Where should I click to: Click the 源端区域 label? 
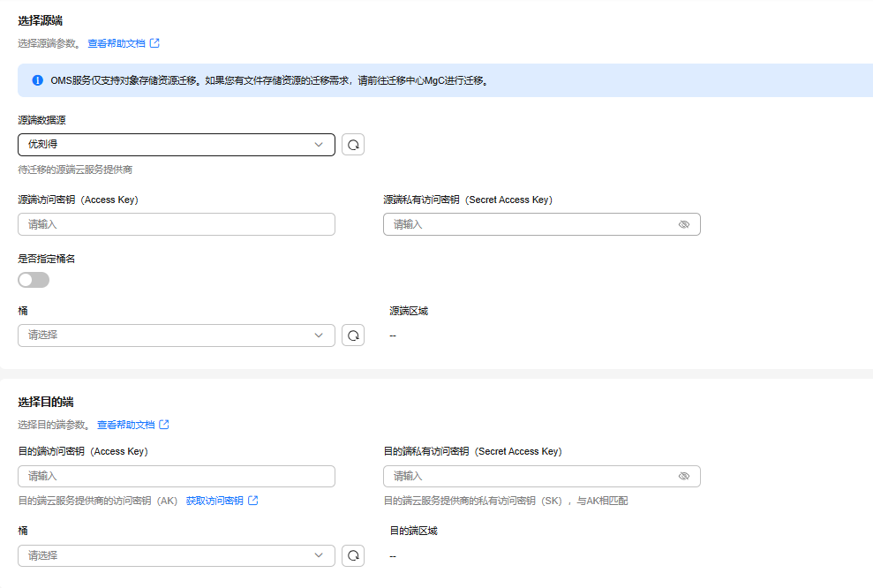pos(409,312)
